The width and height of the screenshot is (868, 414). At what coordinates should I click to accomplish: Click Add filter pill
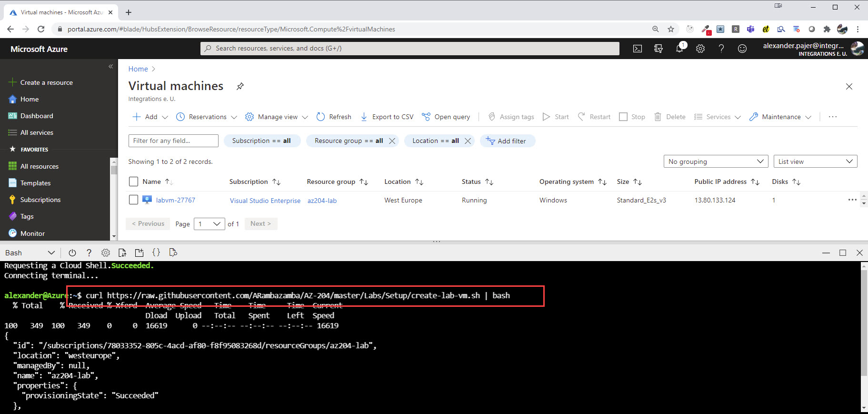[x=508, y=141]
